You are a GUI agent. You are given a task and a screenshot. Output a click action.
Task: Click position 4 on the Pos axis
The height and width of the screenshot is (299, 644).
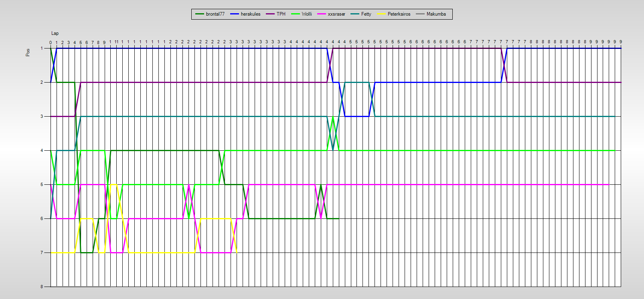[42, 150]
